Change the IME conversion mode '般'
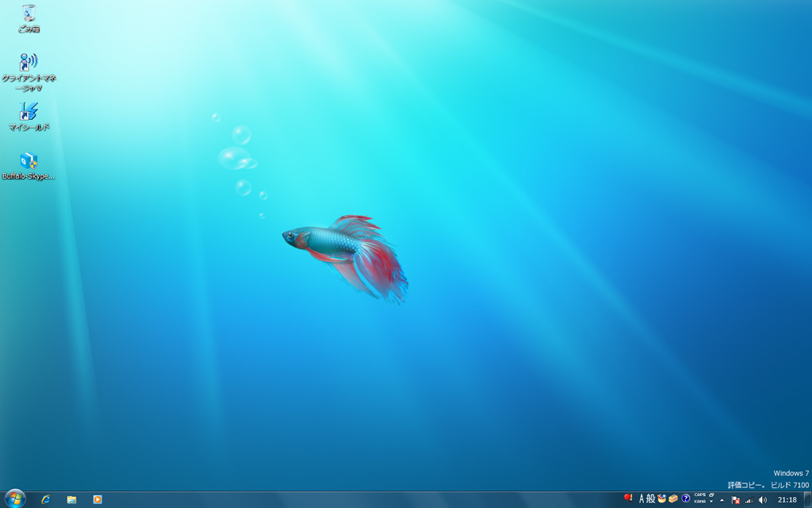Viewport: 812px width, 508px height. pyautogui.click(x=650, y=499)
